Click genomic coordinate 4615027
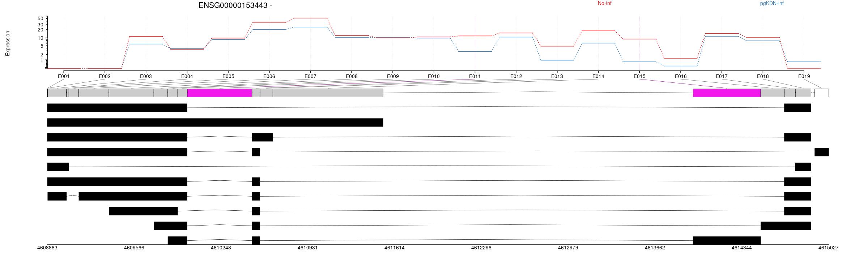868x253 pixels. 829,248
